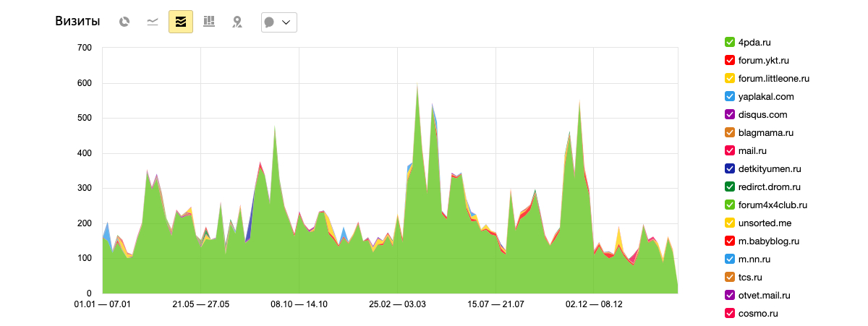The height and width of the screenshot is (326, 868).
Task: Open the map view icon
Action: [x=237, y=22]
